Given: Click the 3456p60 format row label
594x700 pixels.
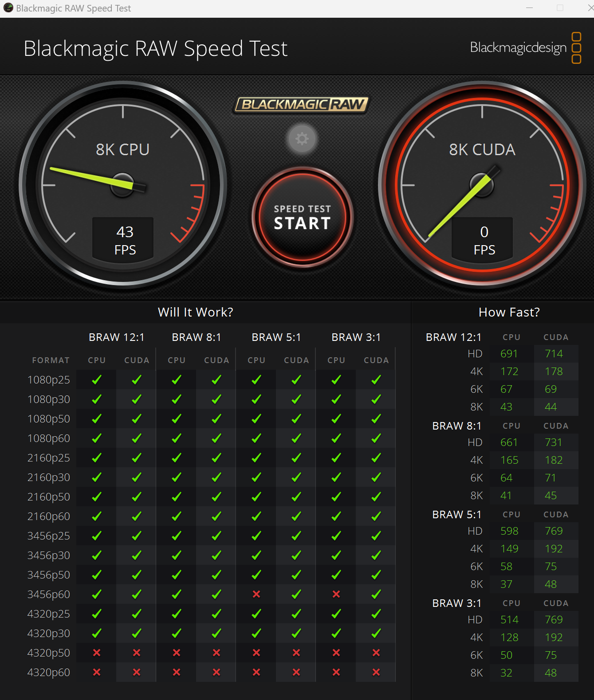Looking at the screenshot, I should (x=49, y=594).
